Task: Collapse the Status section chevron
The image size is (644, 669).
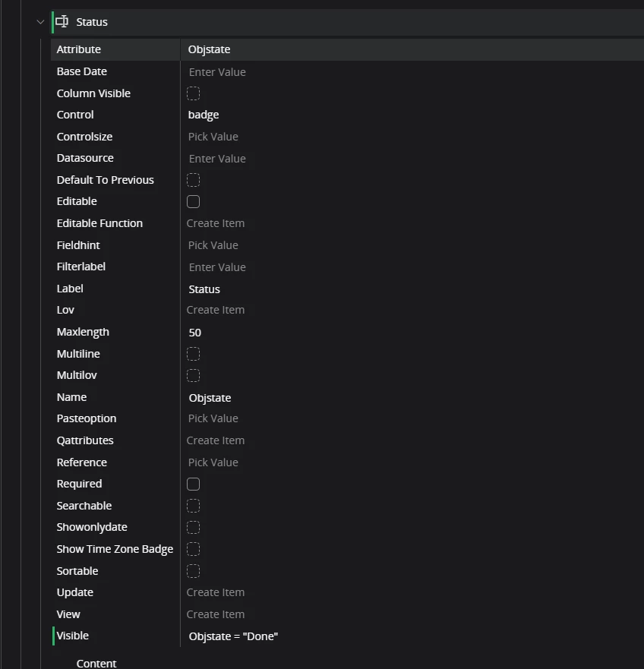Action: click(x=41, y=22)
